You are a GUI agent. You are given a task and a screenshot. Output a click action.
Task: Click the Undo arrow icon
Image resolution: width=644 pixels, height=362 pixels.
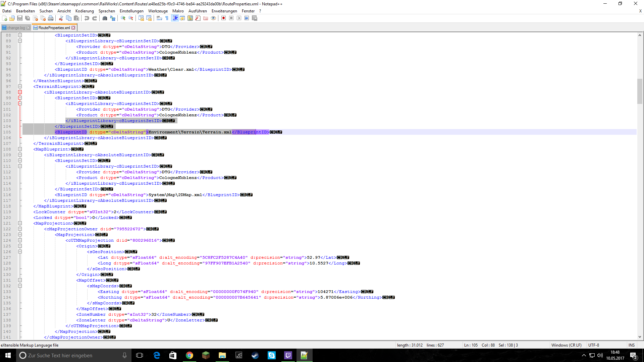87,18
